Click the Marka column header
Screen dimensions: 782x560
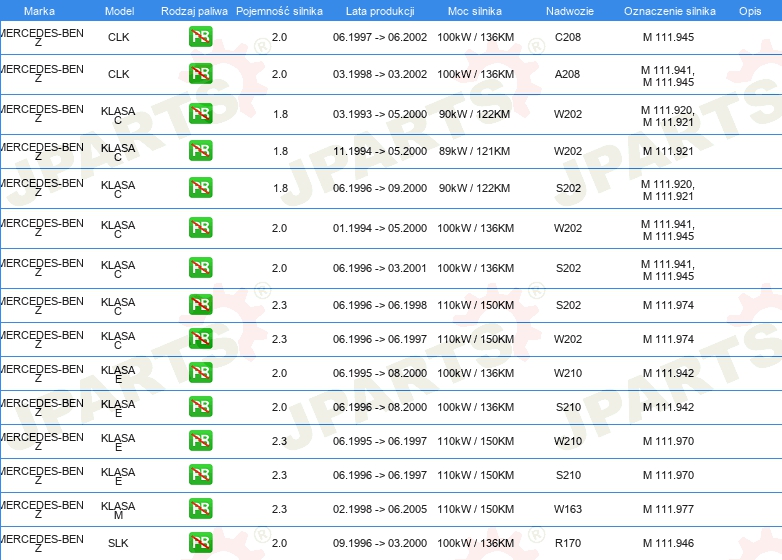[39, 11]
